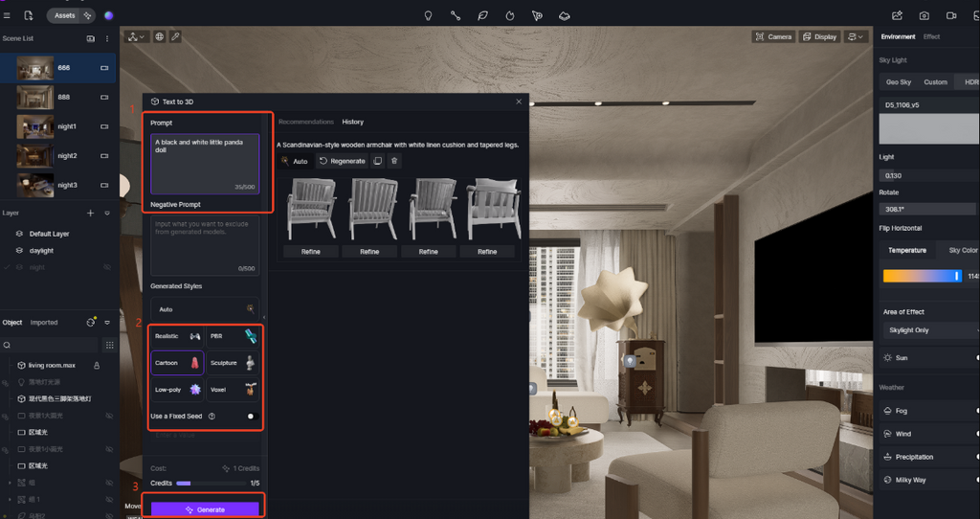This screenshot has height=519, width=980.
Task: Select the night2 scene thumbnail
Action: [x=34, y=155]
